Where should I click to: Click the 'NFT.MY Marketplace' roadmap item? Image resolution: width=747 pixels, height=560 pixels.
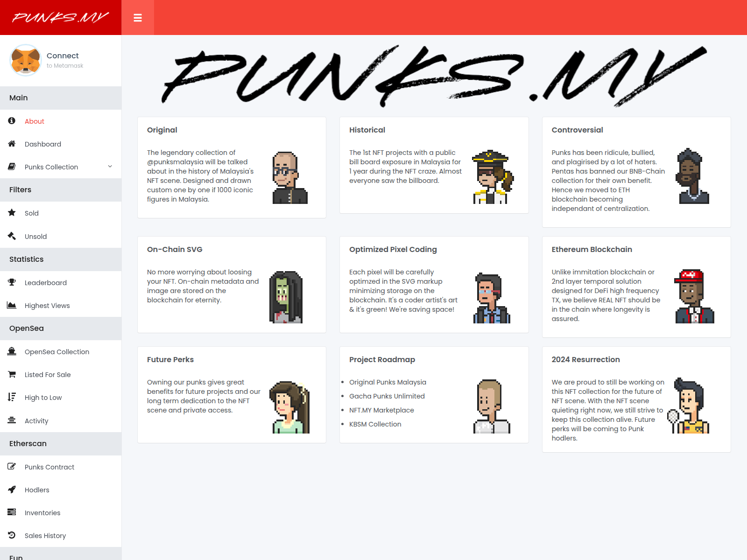[381, 410]
